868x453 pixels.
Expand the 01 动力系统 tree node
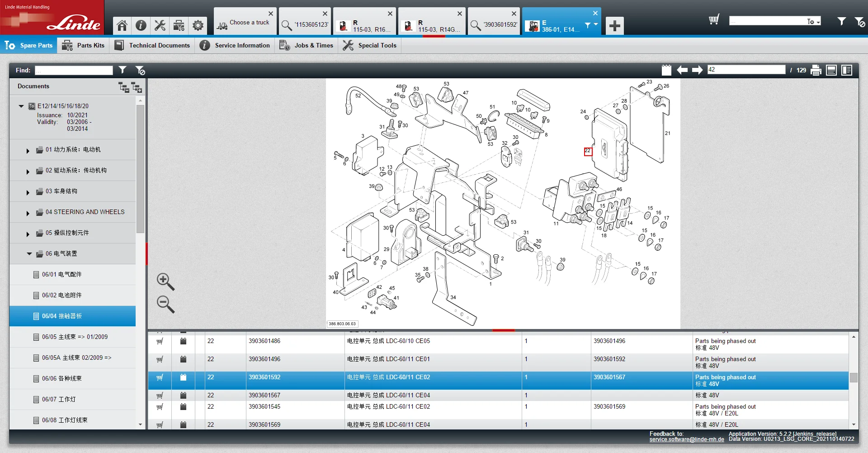tap(28, 150)
